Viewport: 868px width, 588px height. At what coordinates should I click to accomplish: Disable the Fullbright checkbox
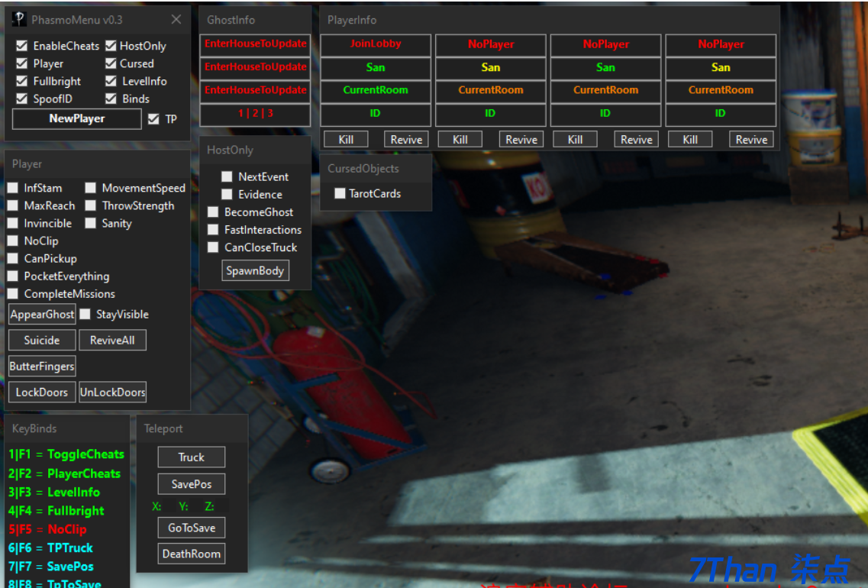click(x=21, y=81)
